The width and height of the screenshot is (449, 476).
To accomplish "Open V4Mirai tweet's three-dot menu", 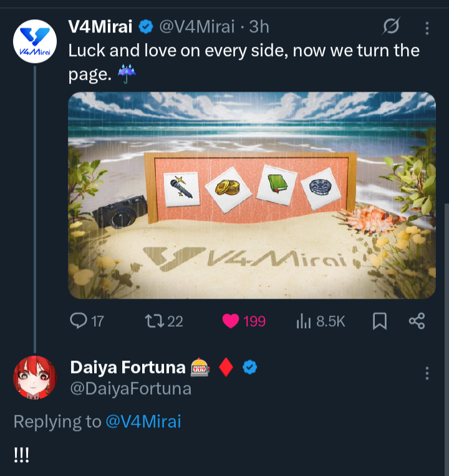I will pyautogui.click(x=427, y=28).
